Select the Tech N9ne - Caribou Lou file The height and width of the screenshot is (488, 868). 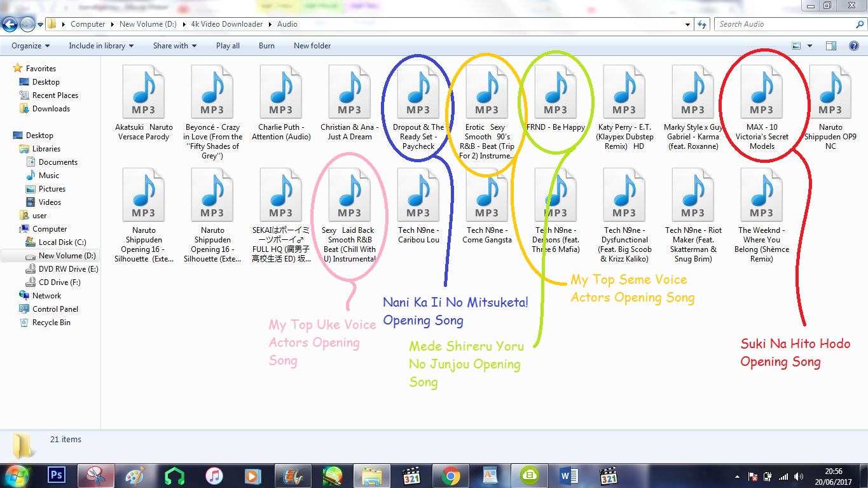[418, 206]
